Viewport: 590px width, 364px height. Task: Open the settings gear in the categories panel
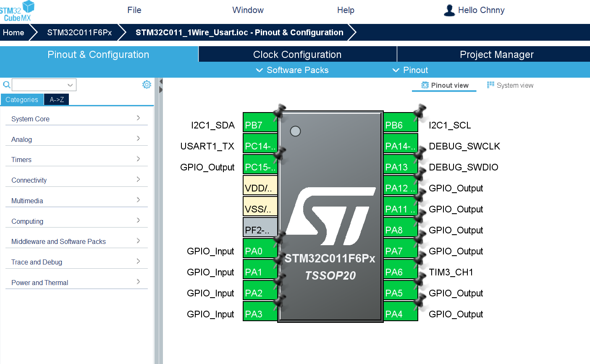point(147,84)
